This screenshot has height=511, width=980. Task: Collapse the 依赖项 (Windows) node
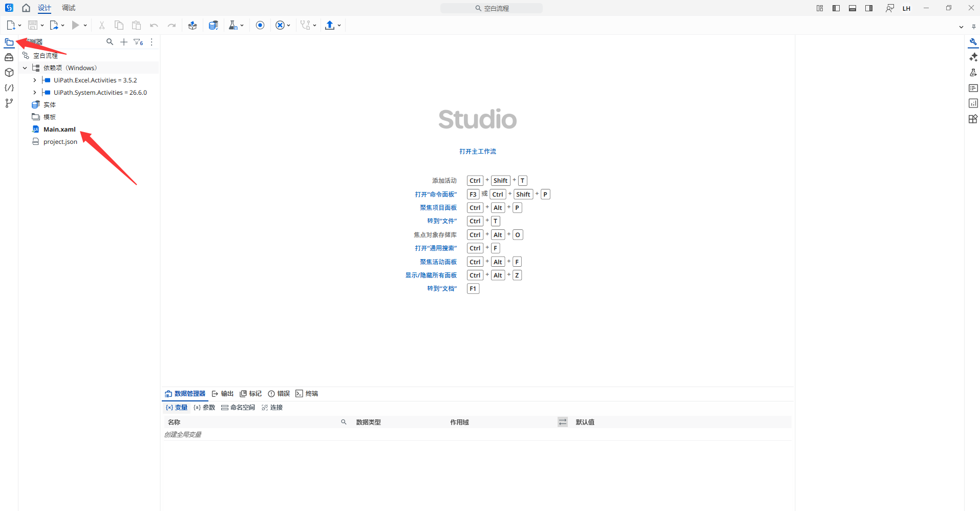(x=25, y=68)
